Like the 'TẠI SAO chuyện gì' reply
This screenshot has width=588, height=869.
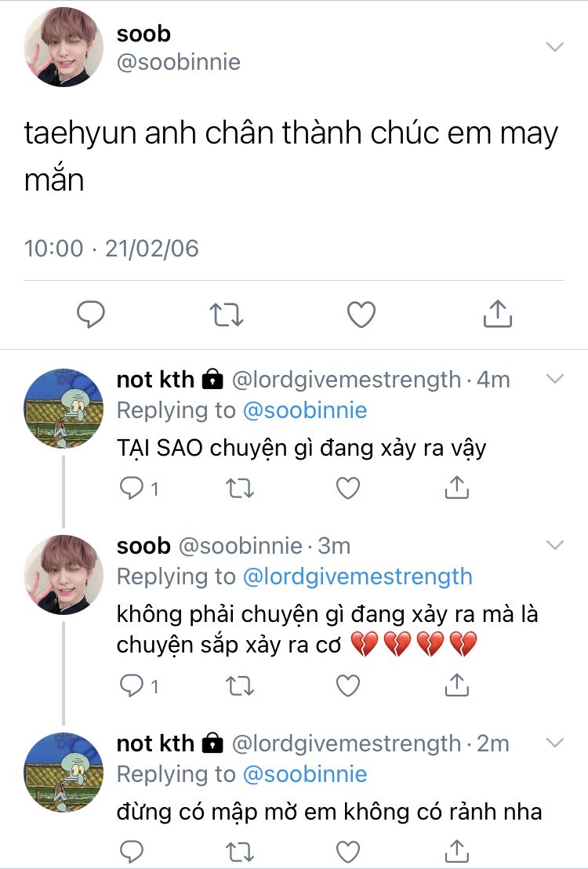(x=347, y=489)
